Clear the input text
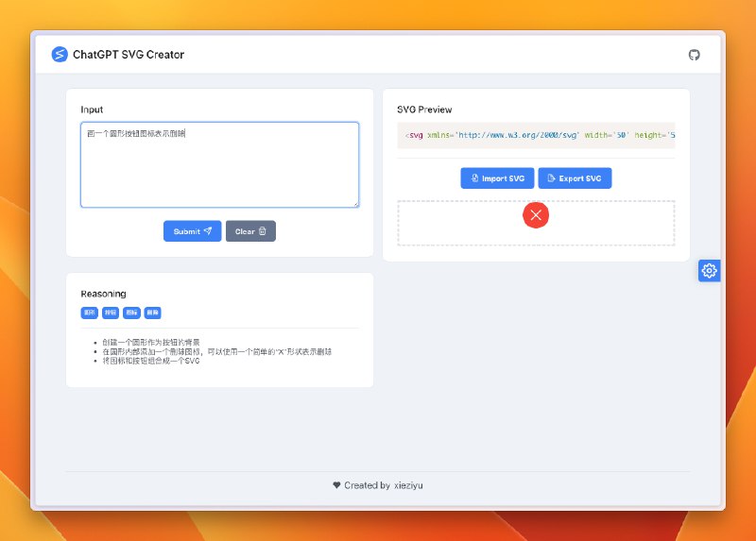756x541 pixels. tap(250, 231)
